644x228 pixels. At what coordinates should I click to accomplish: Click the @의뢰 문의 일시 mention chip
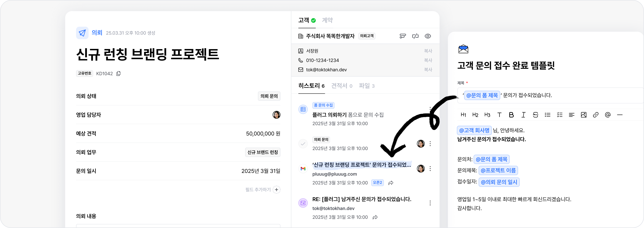[x=499, y=182]
